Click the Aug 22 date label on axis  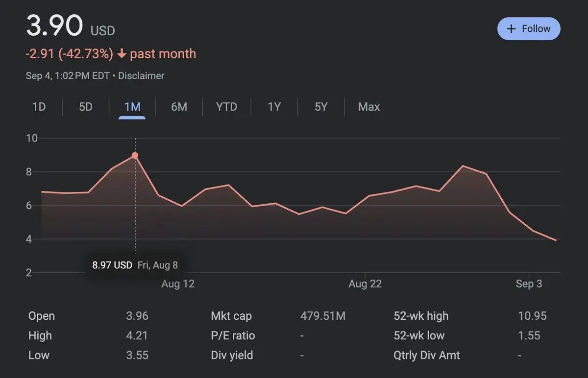pyautogui.click(x=365, y=284)
